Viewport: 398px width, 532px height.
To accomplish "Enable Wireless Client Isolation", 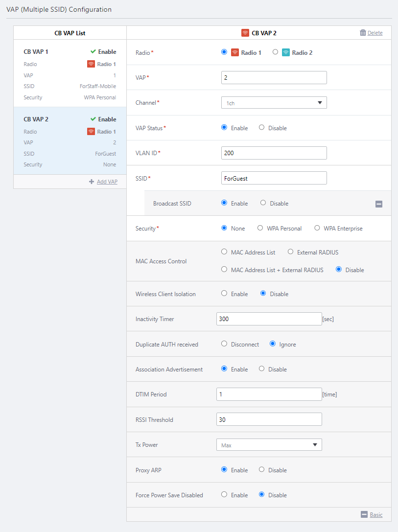I will point(224,294).
